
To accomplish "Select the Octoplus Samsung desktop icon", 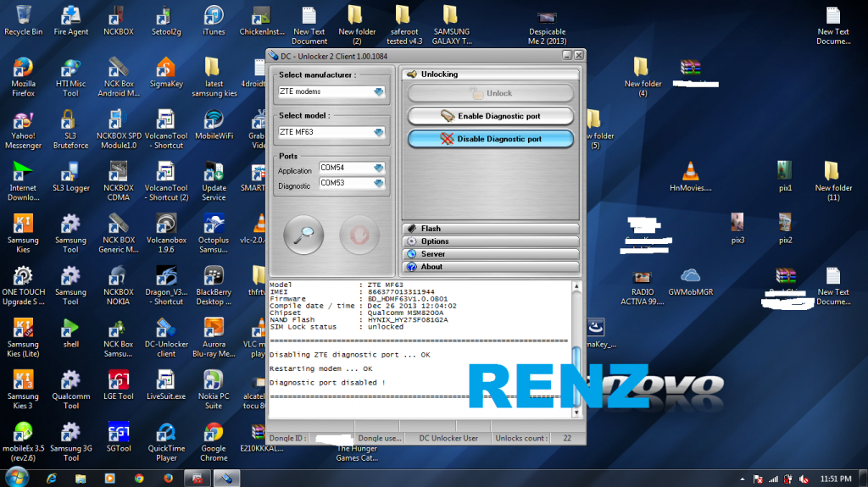I will (214, 234).
